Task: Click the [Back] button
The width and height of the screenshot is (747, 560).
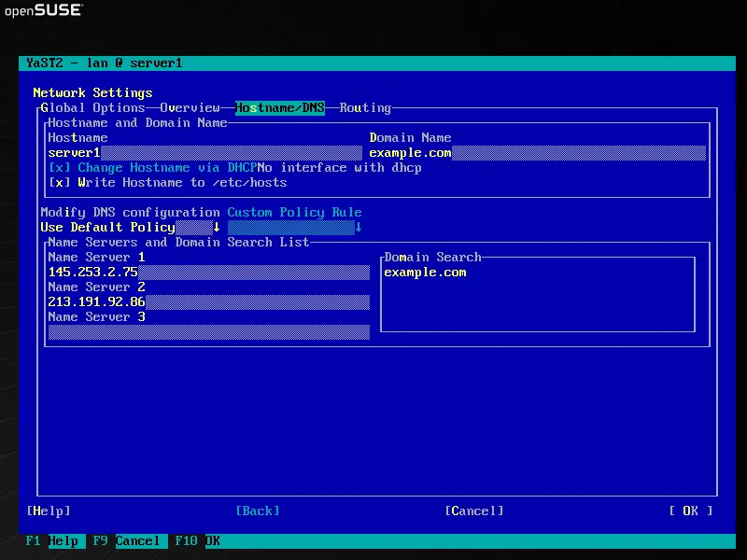Action: click(x=258, y=511)
